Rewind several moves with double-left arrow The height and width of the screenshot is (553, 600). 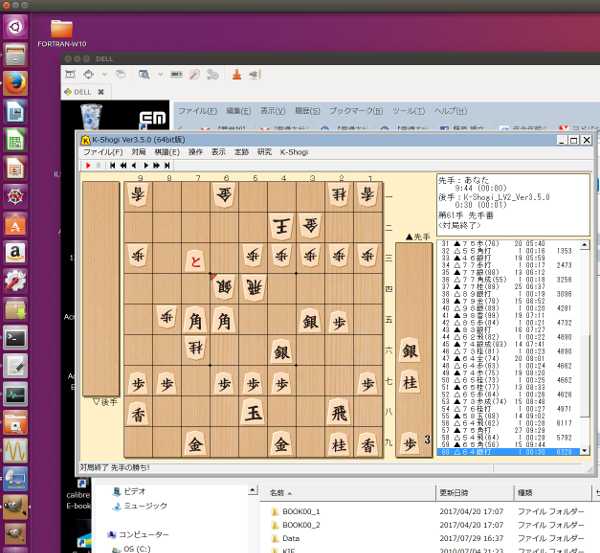[123, 165]
